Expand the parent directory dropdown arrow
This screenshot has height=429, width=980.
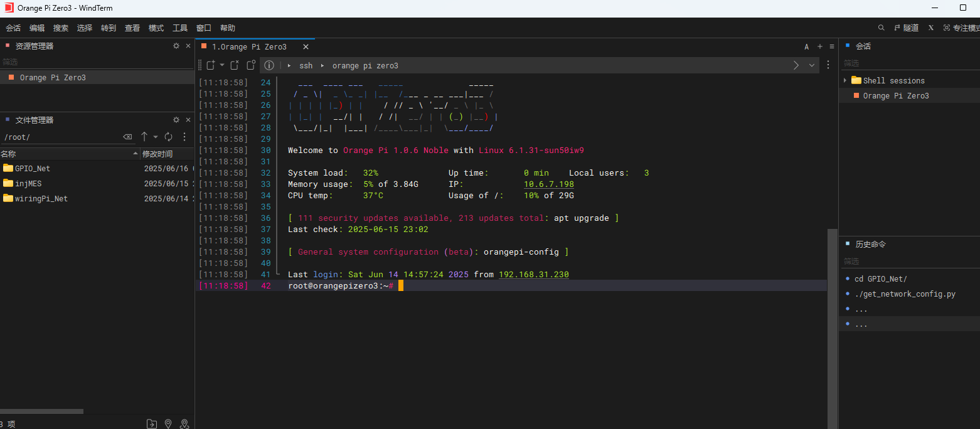pos(156,137)
